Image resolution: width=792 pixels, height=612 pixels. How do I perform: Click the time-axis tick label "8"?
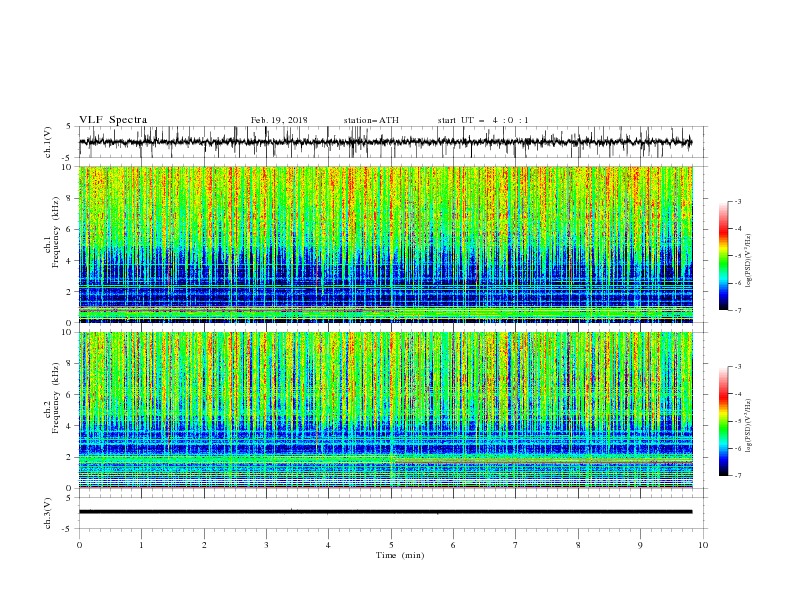coord(578,545)
